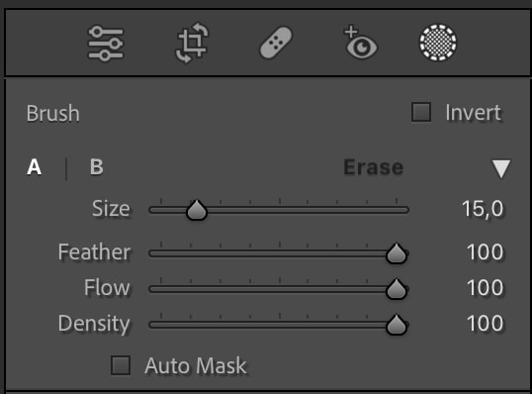This screenshot has height=394, width=532.
Task: Edit the Flow value field
Action: (485, 288)
